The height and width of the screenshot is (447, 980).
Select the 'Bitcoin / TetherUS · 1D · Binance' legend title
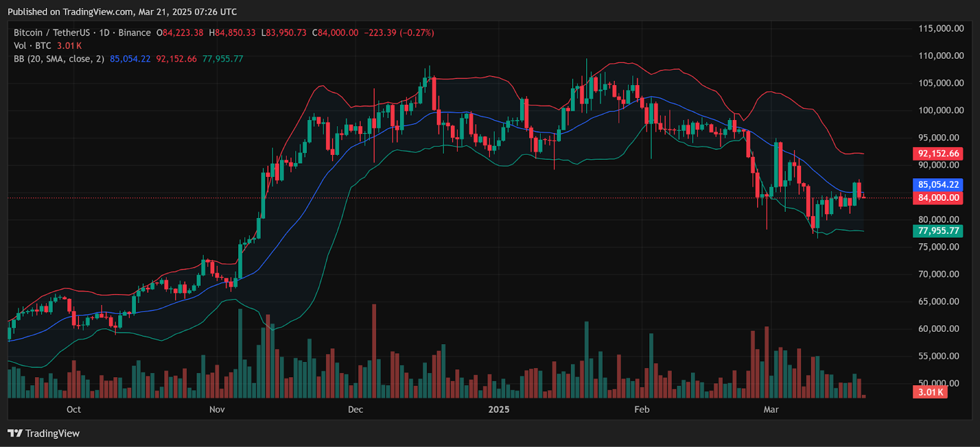pos(82,32)
